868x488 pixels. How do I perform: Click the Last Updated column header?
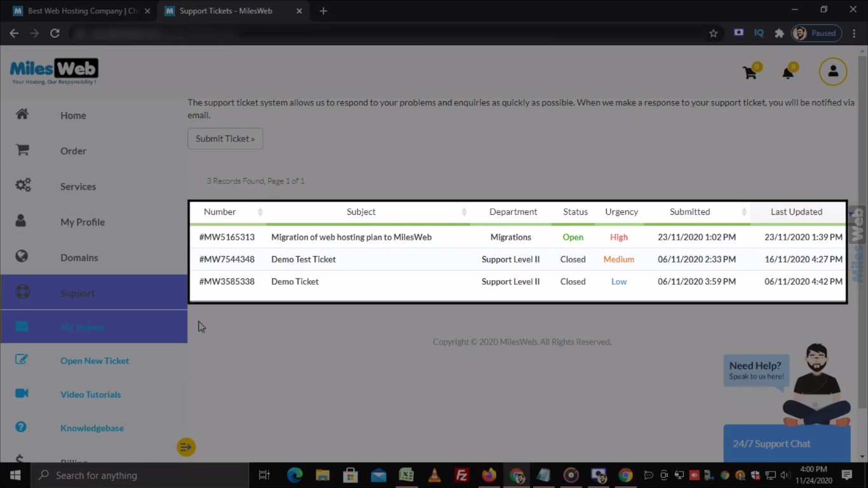[x=797, y=212]
